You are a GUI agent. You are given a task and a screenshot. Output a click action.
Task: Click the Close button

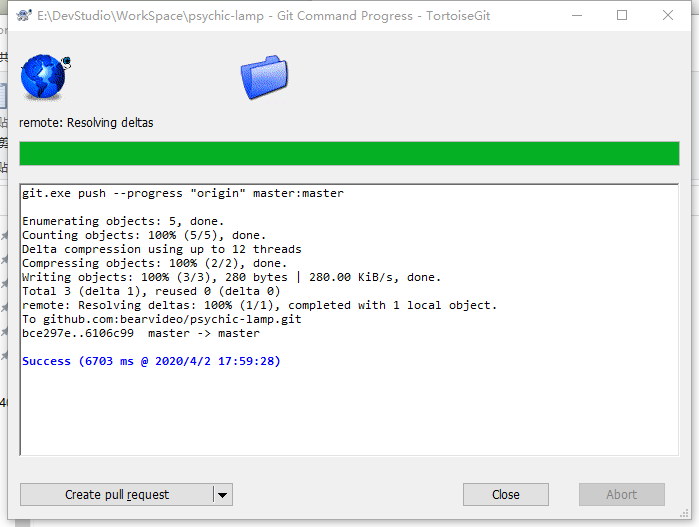pos(506,494)
